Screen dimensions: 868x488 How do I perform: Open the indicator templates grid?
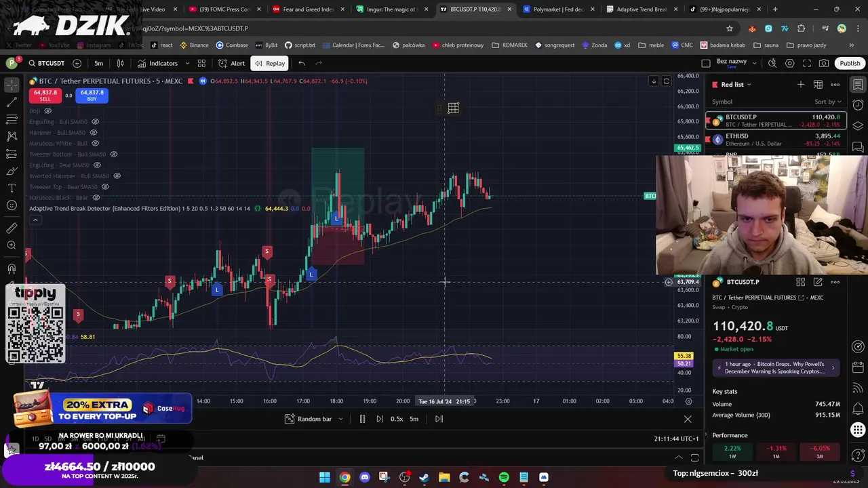[x=201, y=63]
